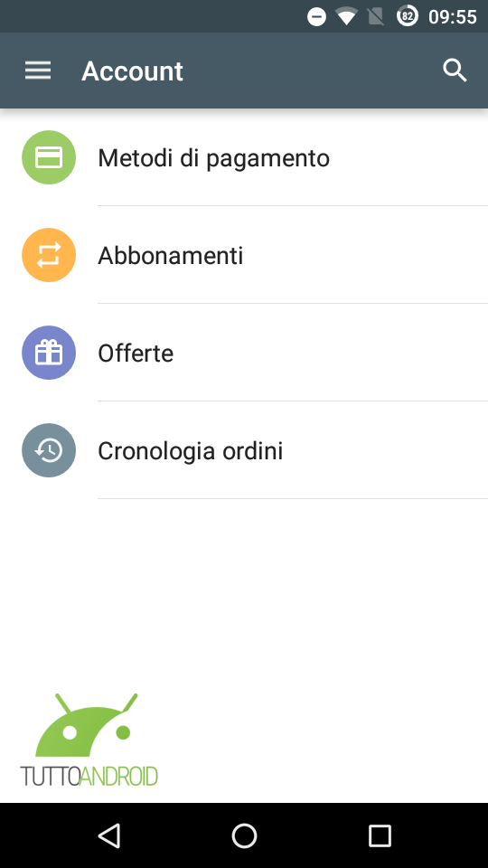Viewport: 488px width, 868px height.
Task: Click the orange subscriptions repeat icon
Action: point(49,255)
